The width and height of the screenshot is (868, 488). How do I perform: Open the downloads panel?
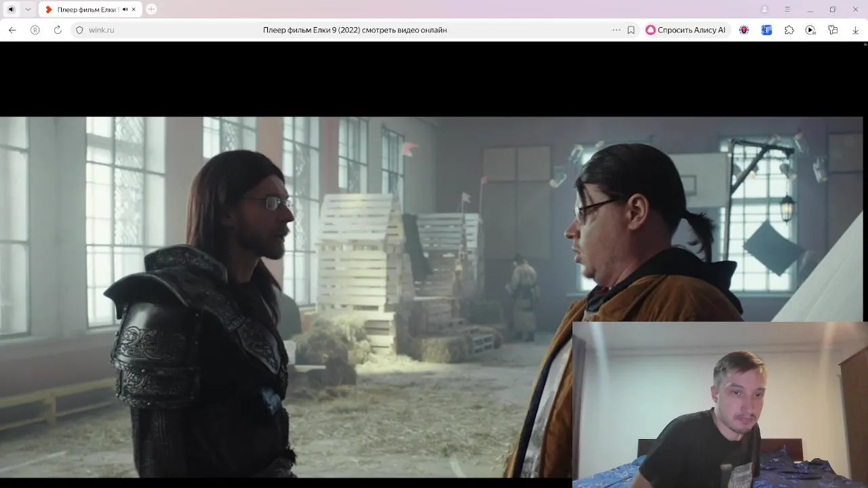click(855, 30)
